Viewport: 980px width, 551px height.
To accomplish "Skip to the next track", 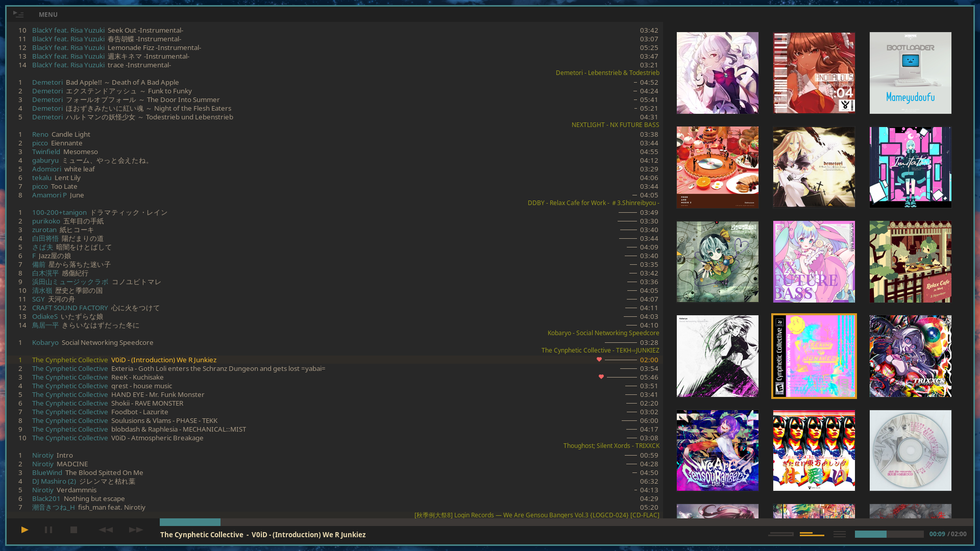I will coord(135,530).
